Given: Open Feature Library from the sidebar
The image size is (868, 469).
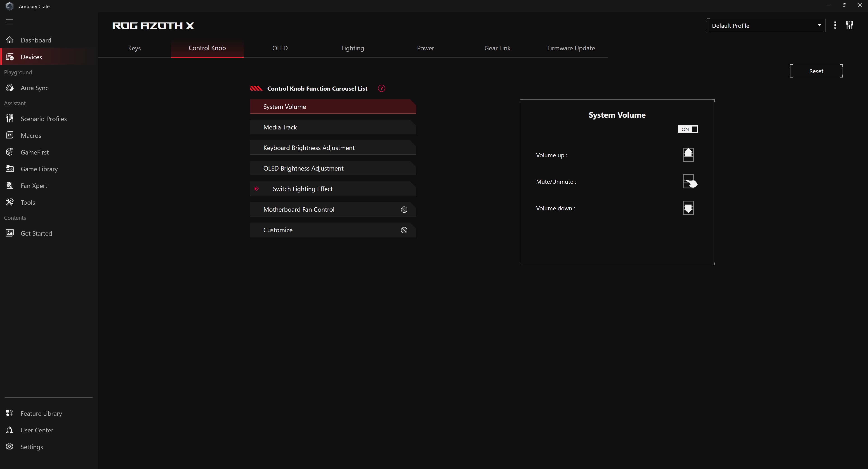Looking at the screenshot, I should pyautogui.click(x=49, y=413).
